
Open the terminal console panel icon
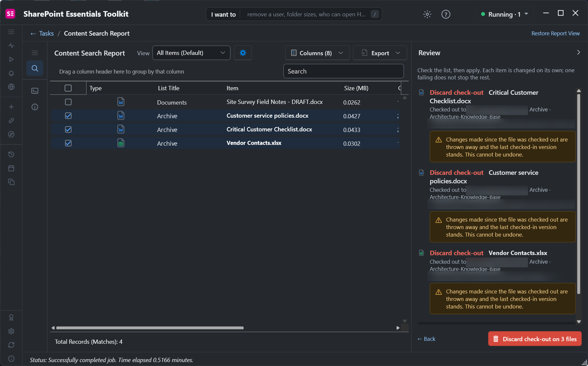[35, 91]
